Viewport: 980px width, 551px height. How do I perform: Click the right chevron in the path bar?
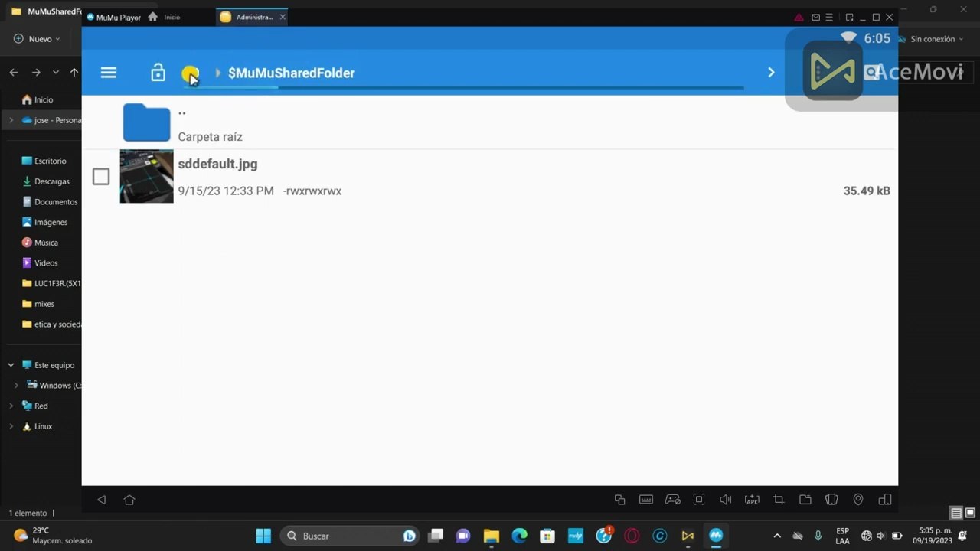[x=771, y=72]
